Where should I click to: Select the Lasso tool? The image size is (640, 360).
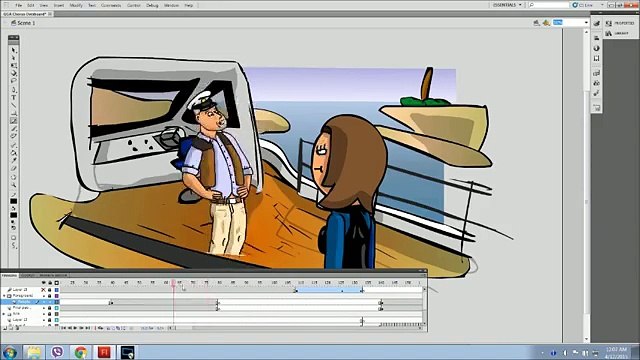pos(13,81)
